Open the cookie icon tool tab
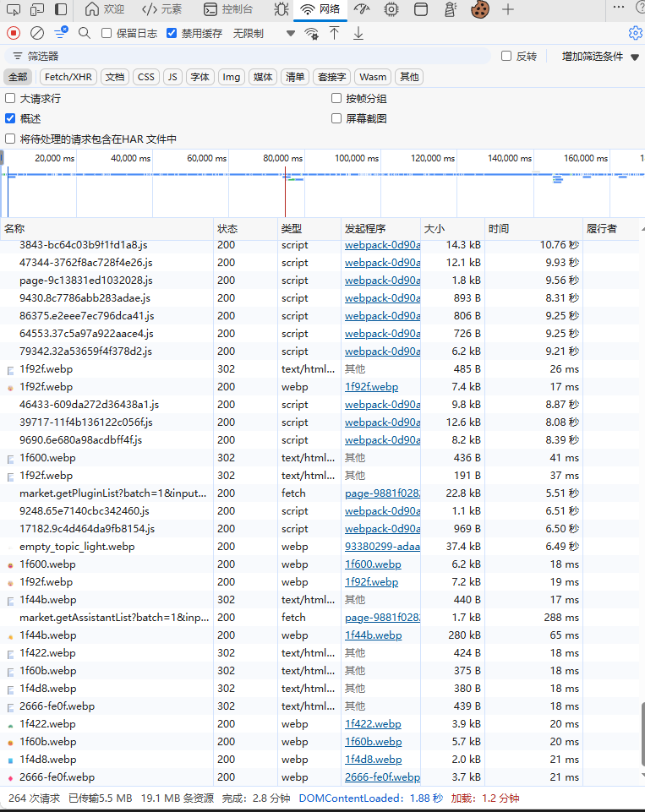This screenshot has width=645, height=812. [x=480, y=9]
